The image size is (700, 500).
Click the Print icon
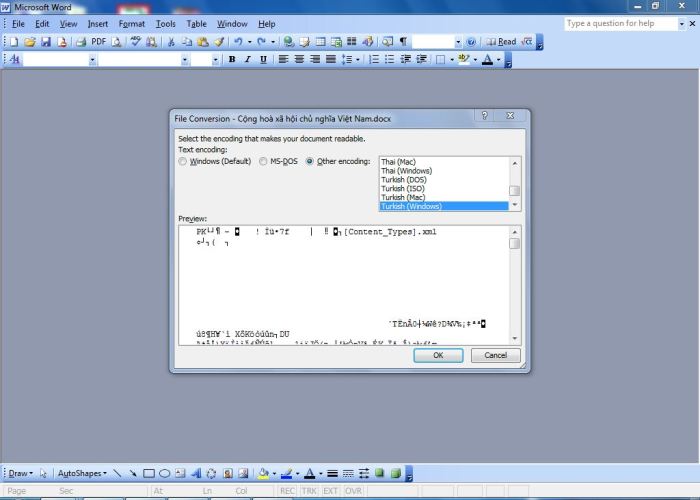81,42
